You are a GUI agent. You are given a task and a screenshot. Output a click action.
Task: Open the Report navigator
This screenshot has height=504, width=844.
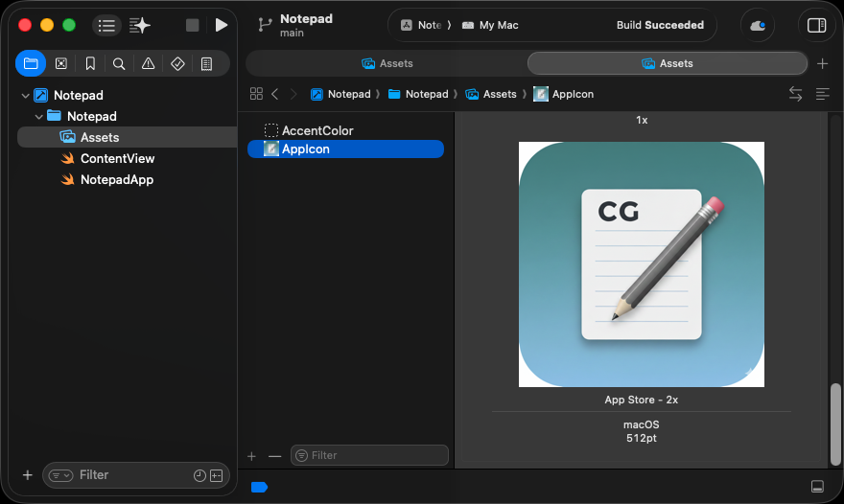[206, 63]
